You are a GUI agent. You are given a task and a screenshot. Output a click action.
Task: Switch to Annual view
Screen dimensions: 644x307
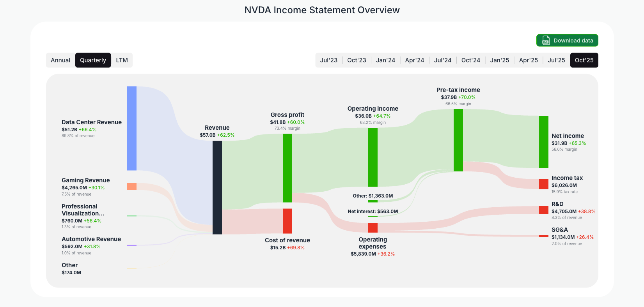point(60,60)
